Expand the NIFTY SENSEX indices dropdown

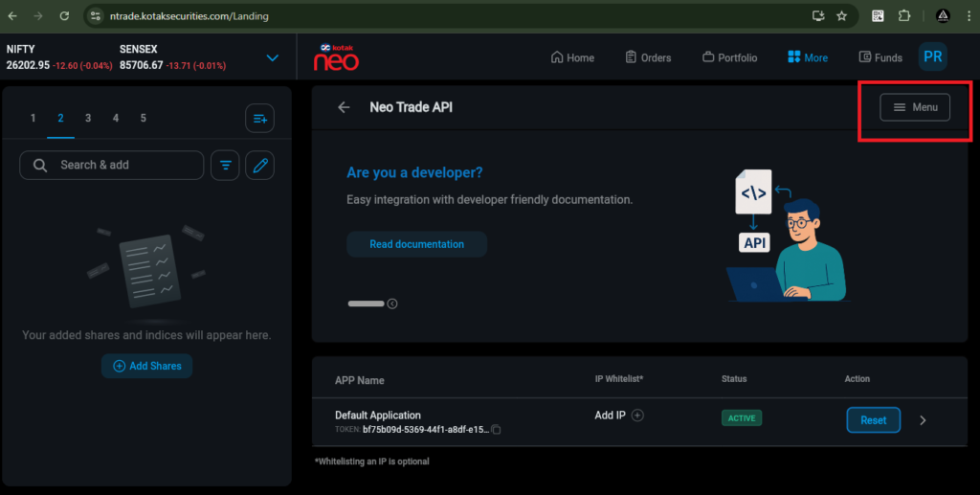click(x=273, y=57)
